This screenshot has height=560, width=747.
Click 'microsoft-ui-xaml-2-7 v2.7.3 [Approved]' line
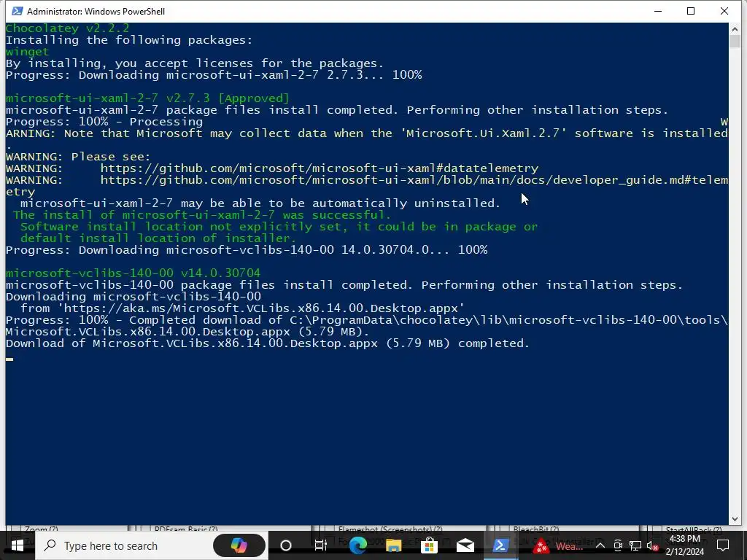point(147,98)
